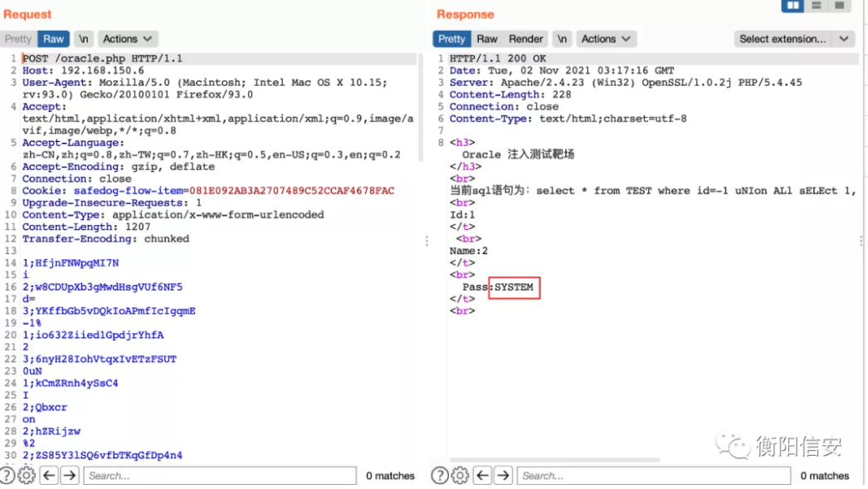Click the chunk line 2;w8CDUpXb3gMwdHsgVUf6NF5
Screen dimensions: 868x489
pyautogui.click(x=102, y=287)
